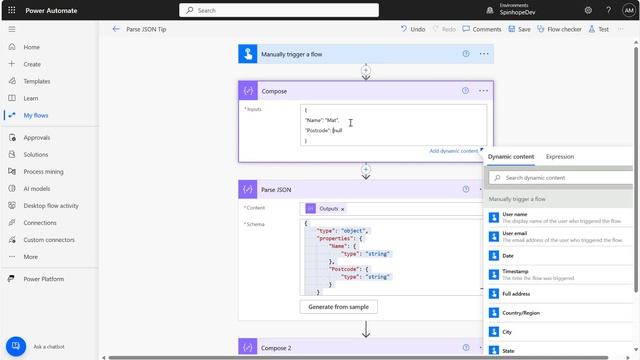Click the top Search box

pyautogui.click(x=279, y=10)
